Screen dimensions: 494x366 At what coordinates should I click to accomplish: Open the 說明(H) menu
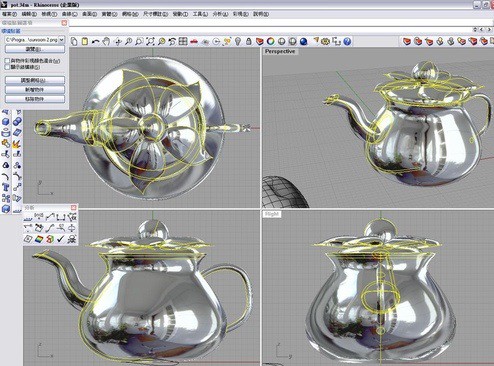261,14
